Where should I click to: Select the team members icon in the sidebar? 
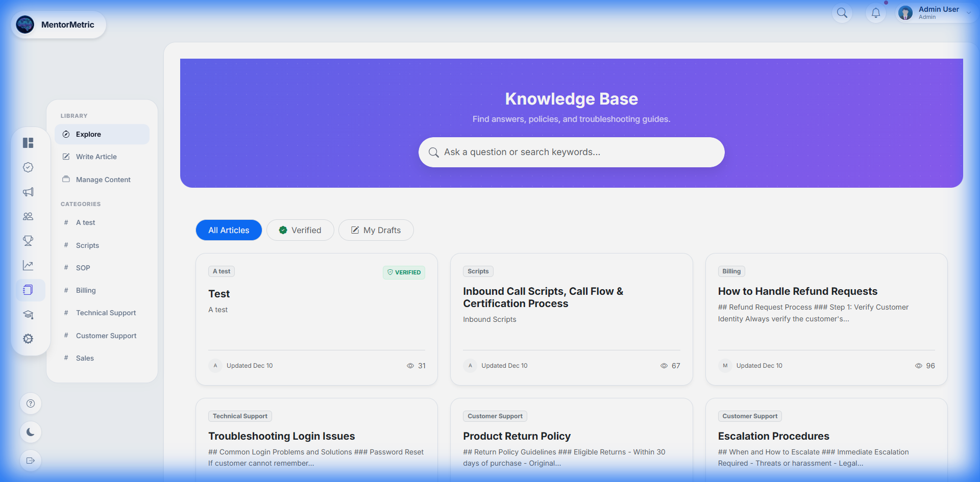29,216
